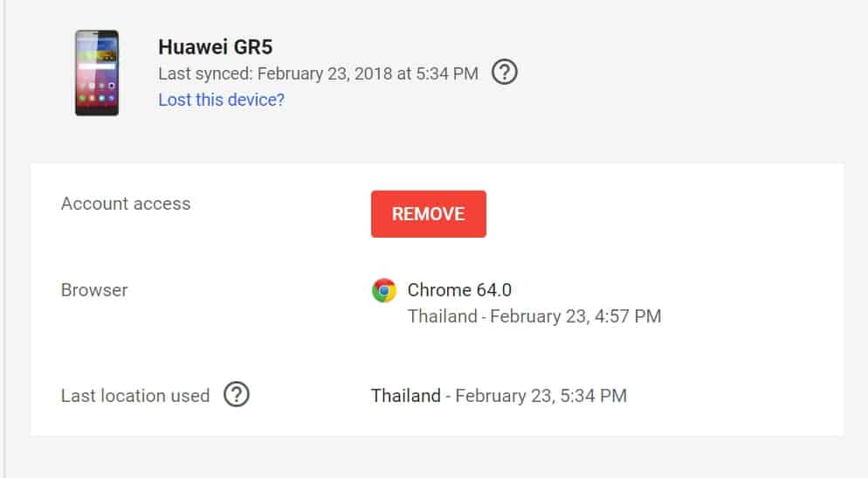Click "Thailand" under the Chrome browser name
Image resolution: width=868 pixels, height=478 pixels.
(442, 316)
